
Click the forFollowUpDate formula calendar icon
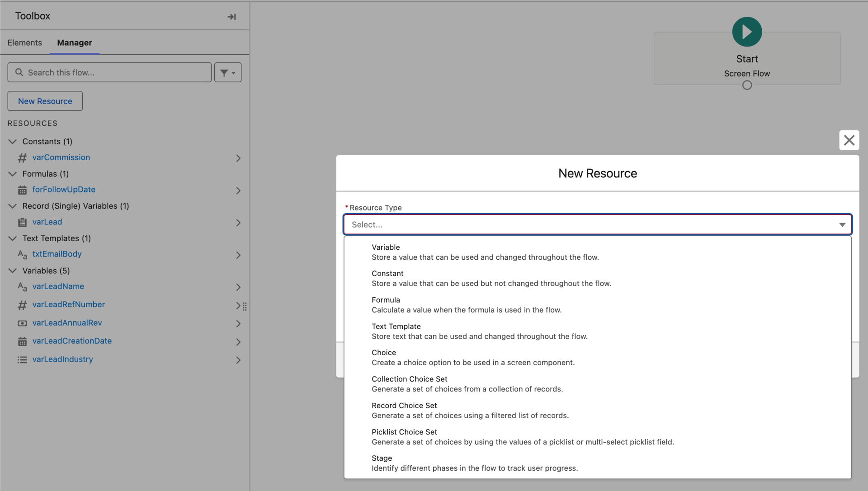[23, 190]
